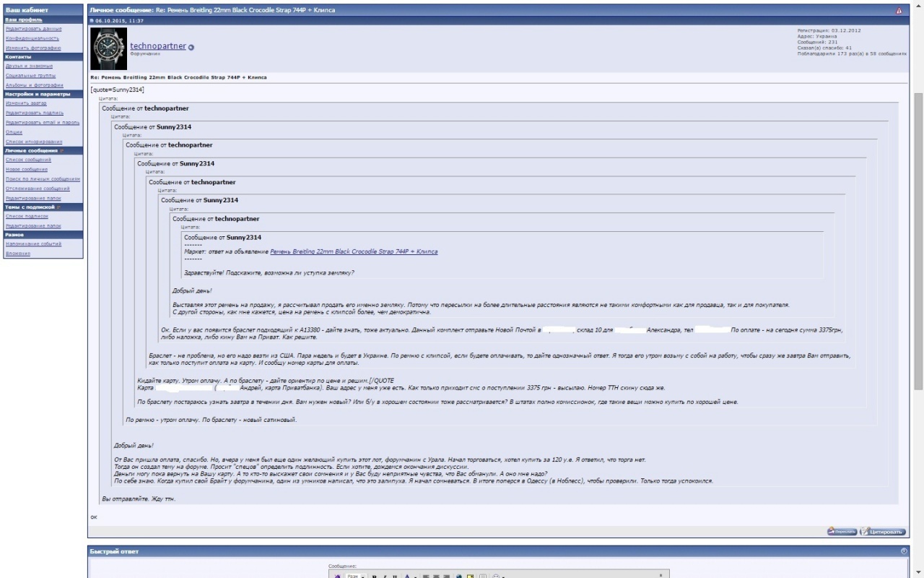
Task: Open Друзья и знакомые contacts link
Action: [29, 66]
